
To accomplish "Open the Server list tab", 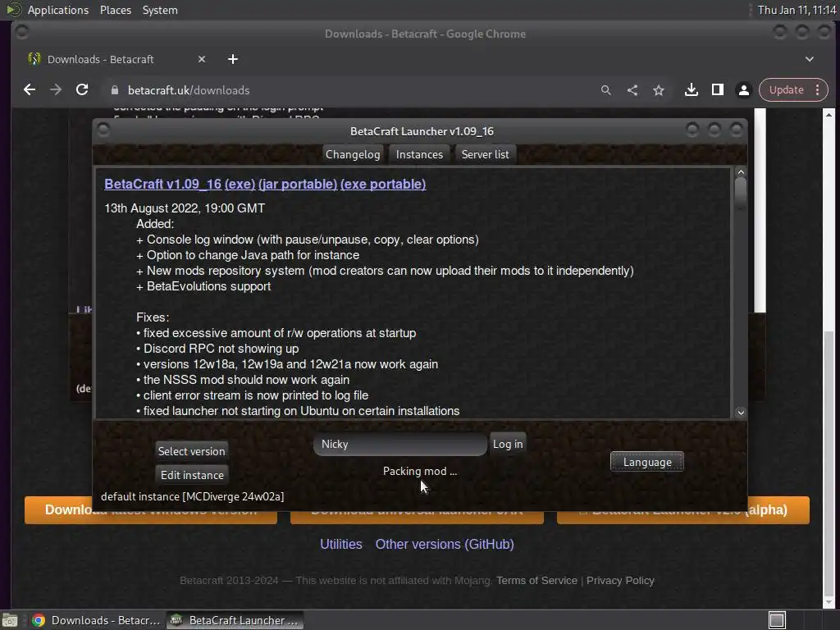I will [485, 154].
